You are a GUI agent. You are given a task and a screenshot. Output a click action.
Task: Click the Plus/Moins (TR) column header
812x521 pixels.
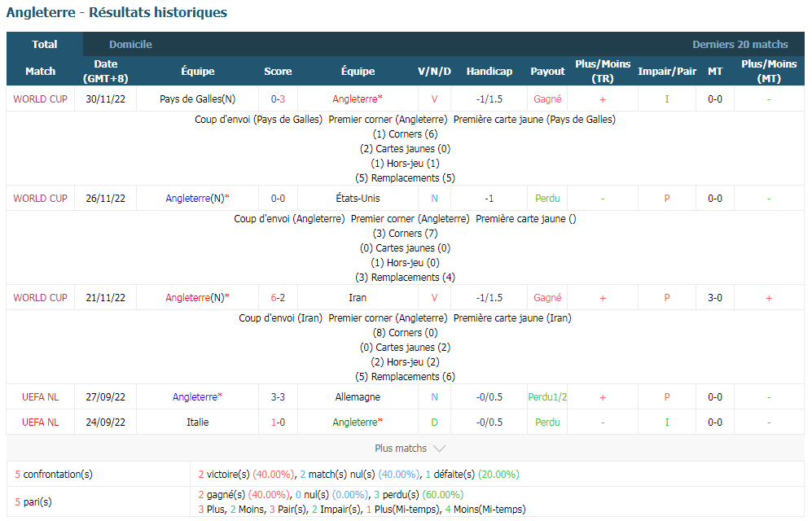tap(603, 72)
